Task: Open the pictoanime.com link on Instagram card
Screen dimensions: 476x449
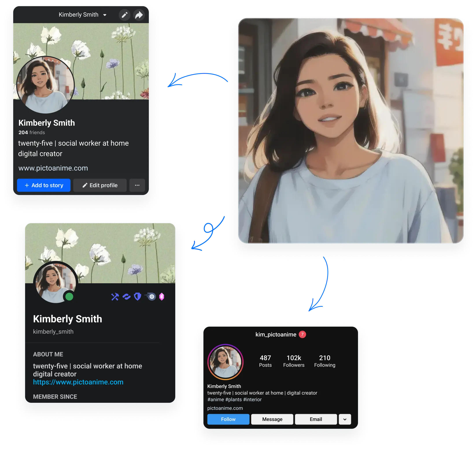Action: [225, 408]
